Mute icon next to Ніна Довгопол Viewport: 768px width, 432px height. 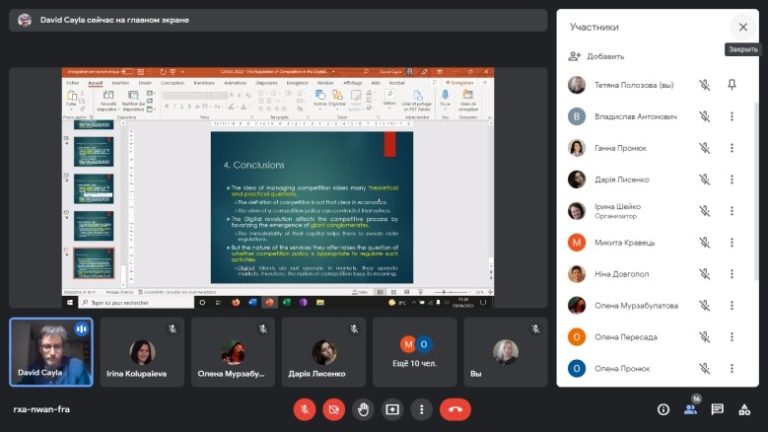[704, 274]
